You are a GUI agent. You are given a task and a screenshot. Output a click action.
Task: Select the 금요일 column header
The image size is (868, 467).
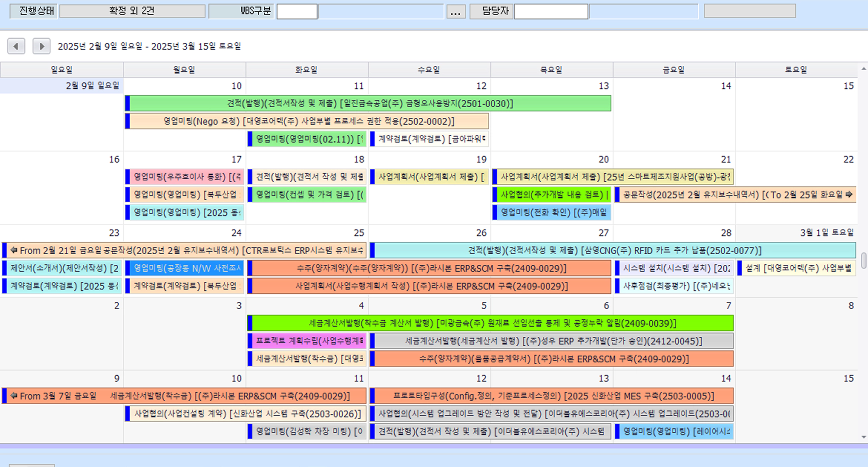674,70
